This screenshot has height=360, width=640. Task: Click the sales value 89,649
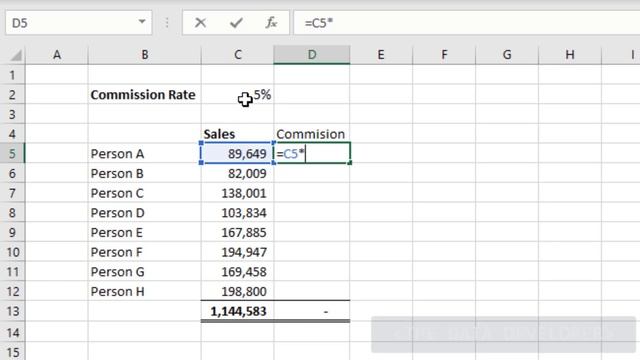coord(238,153)
